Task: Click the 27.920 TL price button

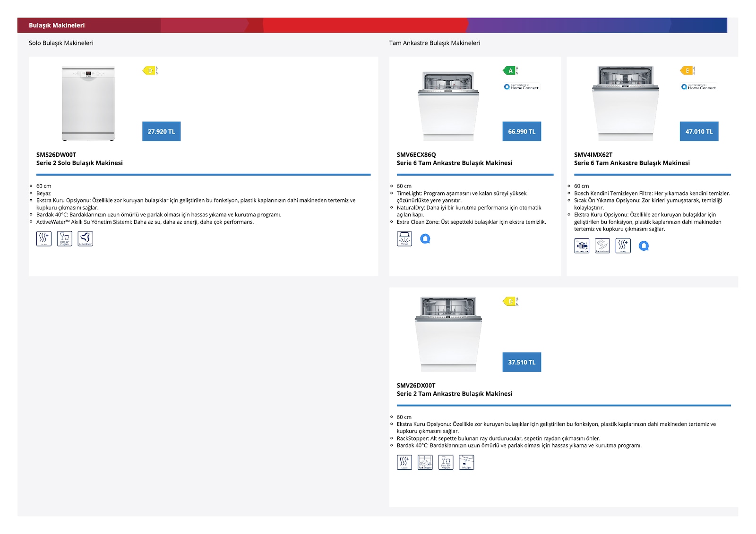Action: (x=162, y=131)
